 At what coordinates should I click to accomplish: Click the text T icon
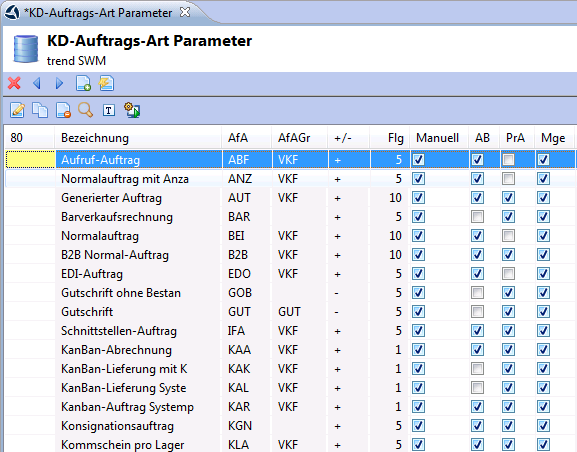pyautogui.click(x=109, y=110)
